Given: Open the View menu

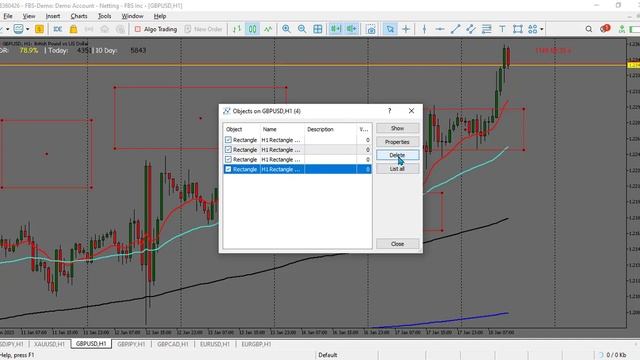Looking at the screenshot, I should pos(29,16).
